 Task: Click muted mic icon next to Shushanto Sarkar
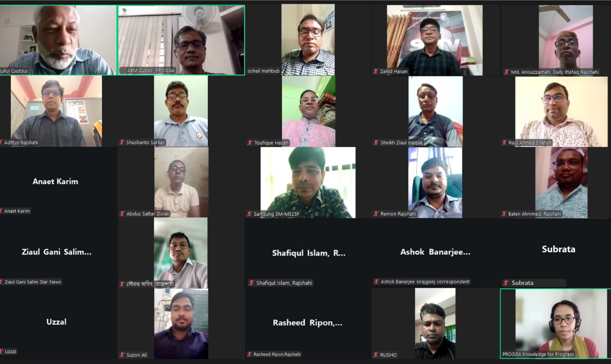(x=122, y=142)
